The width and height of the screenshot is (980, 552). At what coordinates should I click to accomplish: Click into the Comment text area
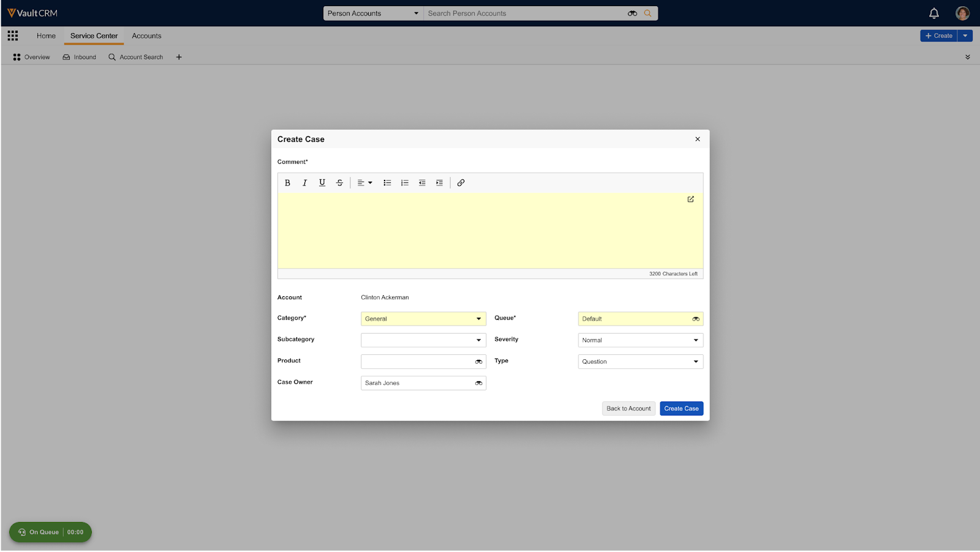pyautogui.click(x=484, y=233)
